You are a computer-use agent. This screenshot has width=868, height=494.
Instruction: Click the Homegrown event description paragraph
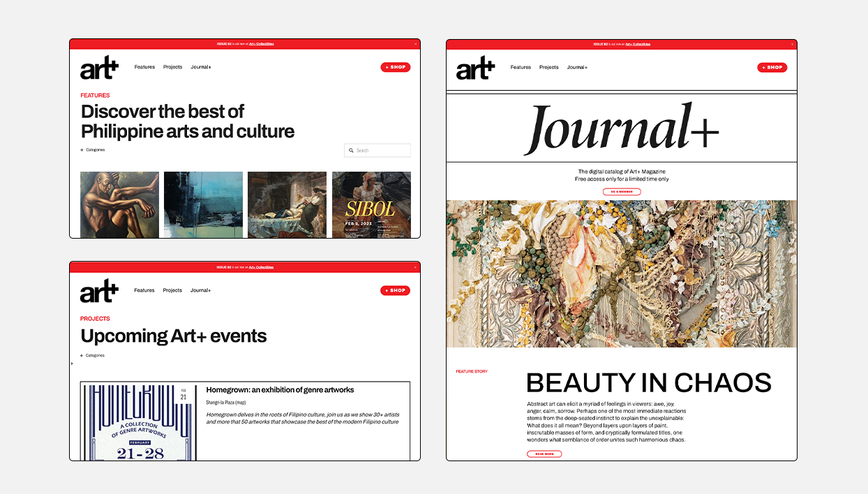click(x=302, y=418)
